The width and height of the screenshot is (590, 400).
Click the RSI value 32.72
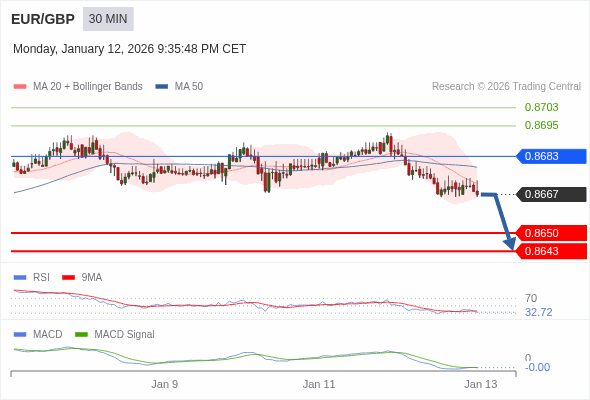[538, 312]
